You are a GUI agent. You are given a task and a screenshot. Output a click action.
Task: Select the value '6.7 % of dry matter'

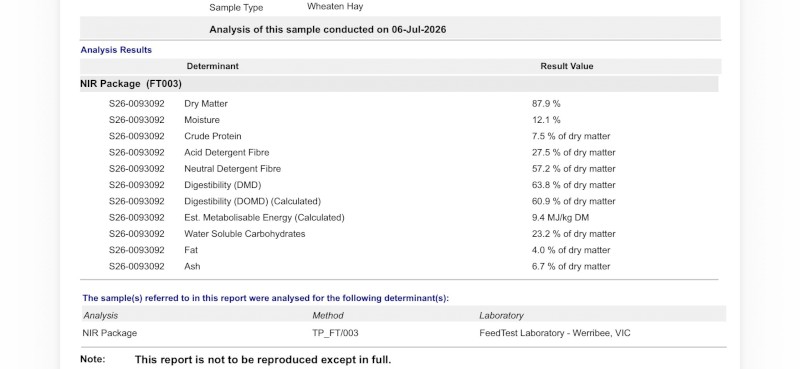pos(571,266)
